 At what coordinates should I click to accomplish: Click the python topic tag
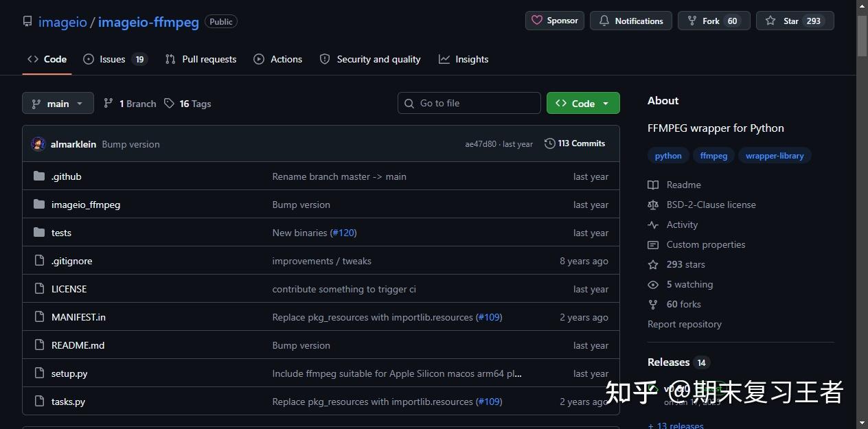tap(668, 156)
